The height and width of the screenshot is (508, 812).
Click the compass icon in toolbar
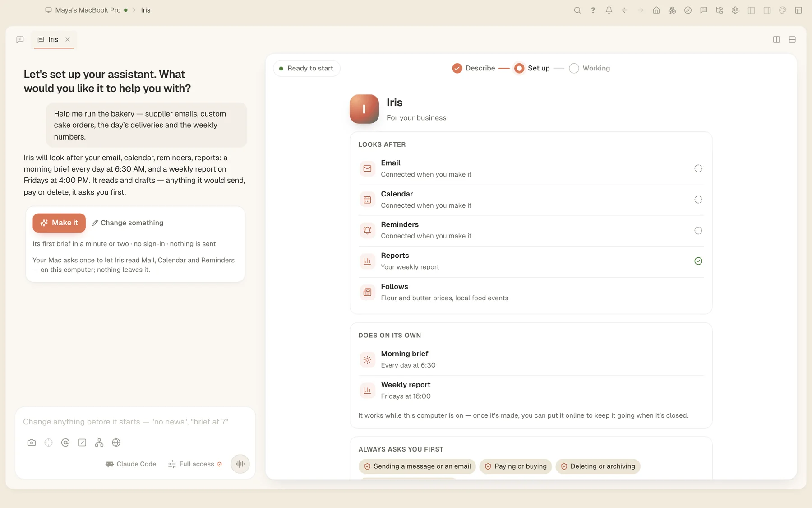(687, 10)
